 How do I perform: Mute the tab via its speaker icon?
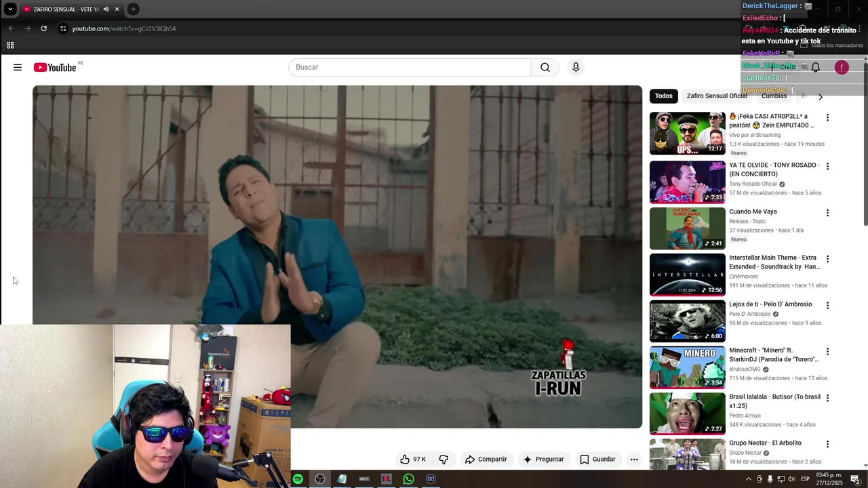click(106, 9)
